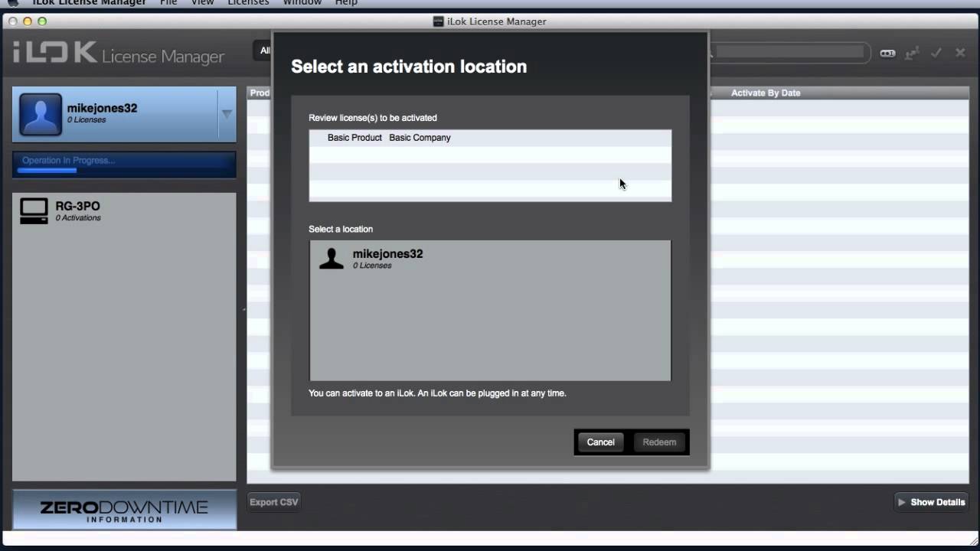Select the RG-3PO computer in the sidebar
Viewport: 980px width, 551px height.
[x=124, y=211]
